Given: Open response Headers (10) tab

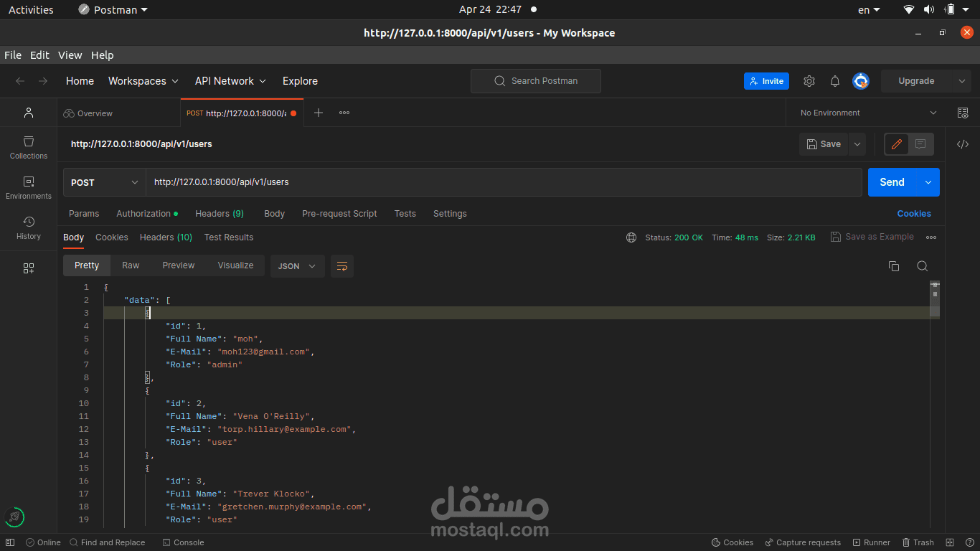Looking at the screenshot, I should point(166,237).
